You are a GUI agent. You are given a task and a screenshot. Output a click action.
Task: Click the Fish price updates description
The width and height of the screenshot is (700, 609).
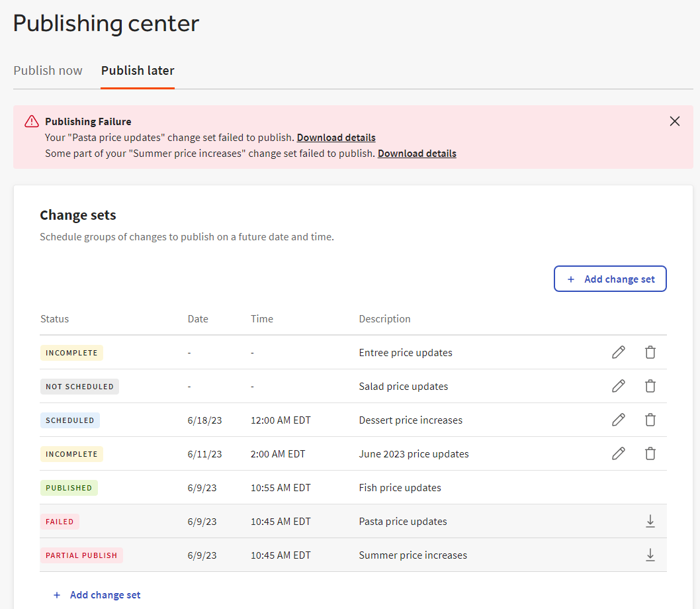[400, 488]
